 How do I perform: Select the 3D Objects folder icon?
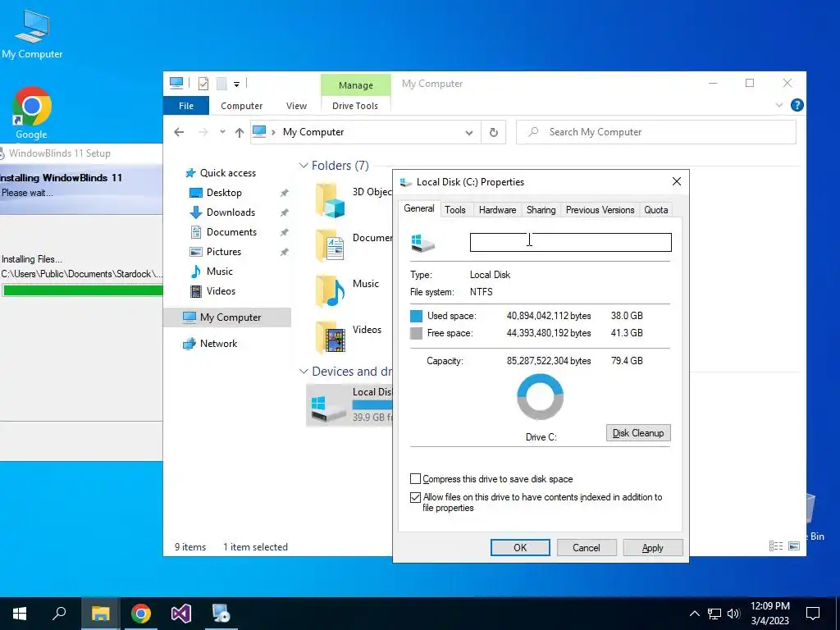point(330,200)
